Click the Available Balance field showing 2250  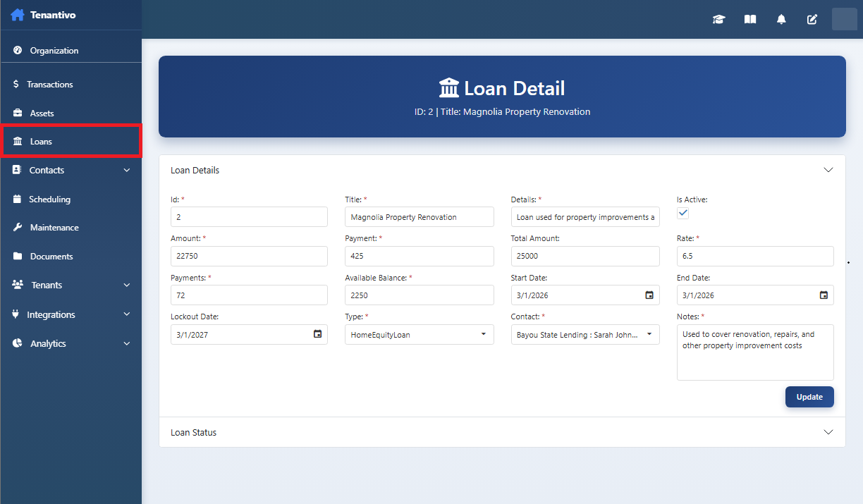click(x=420, y=295)
